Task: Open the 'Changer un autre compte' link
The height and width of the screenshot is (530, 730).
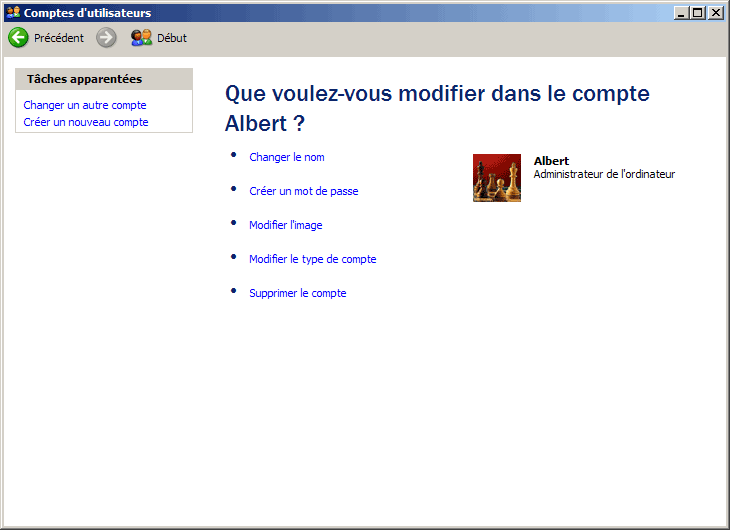Action: pyautogui.click(x=85, y=105)
